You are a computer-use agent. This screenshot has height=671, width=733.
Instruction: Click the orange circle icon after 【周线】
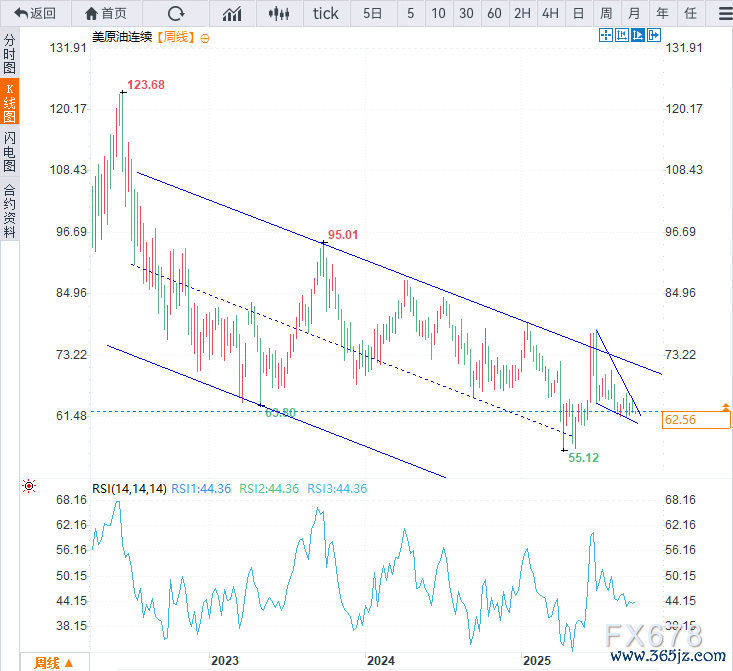[205, 37]
